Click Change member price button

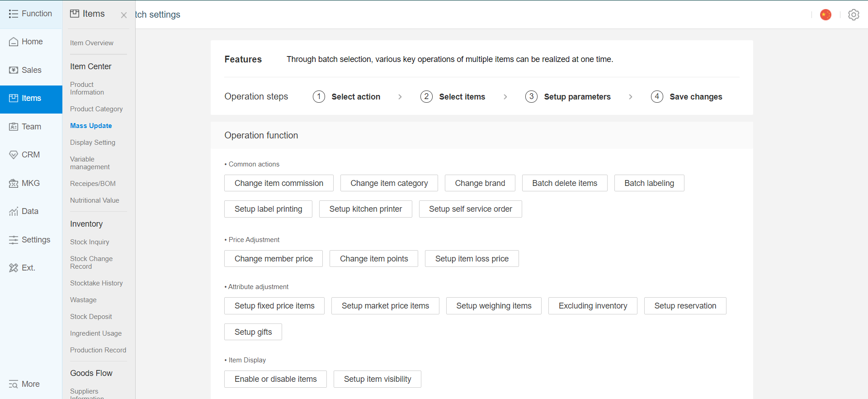[x=274, y=259]
